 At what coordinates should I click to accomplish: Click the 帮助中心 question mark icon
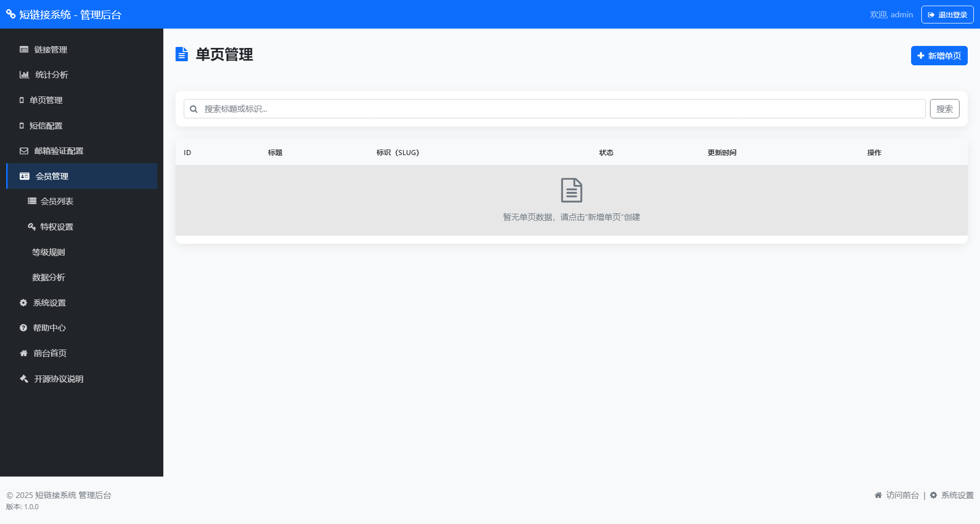click(x=23, y=328)
